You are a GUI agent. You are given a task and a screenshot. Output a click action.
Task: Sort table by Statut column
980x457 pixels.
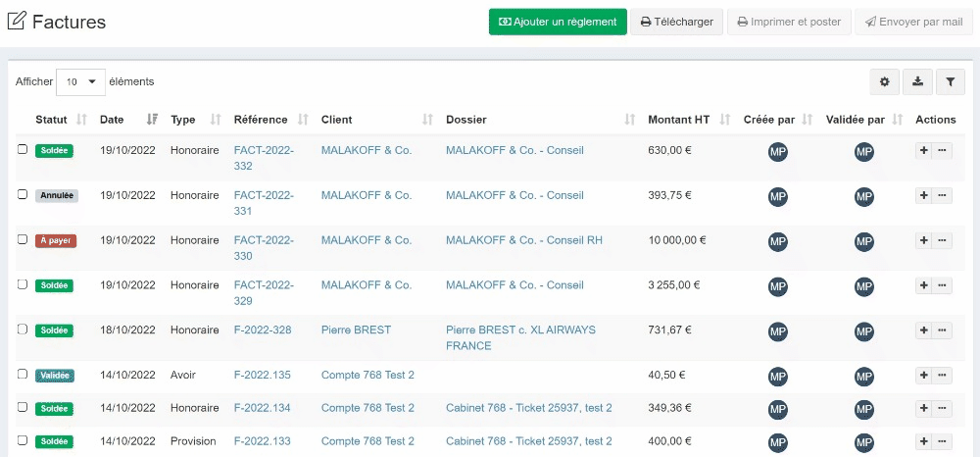point(61,120)
